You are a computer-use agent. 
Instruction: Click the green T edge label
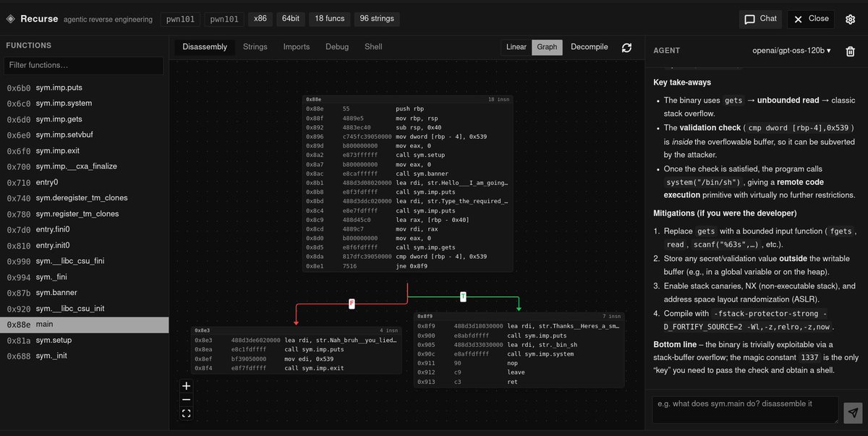point(463,296)
